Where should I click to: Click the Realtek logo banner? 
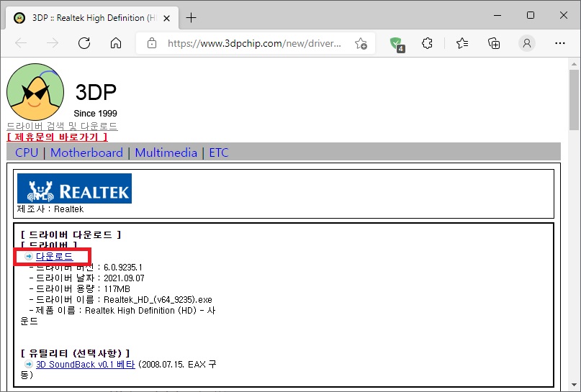[x=74, y=188]
